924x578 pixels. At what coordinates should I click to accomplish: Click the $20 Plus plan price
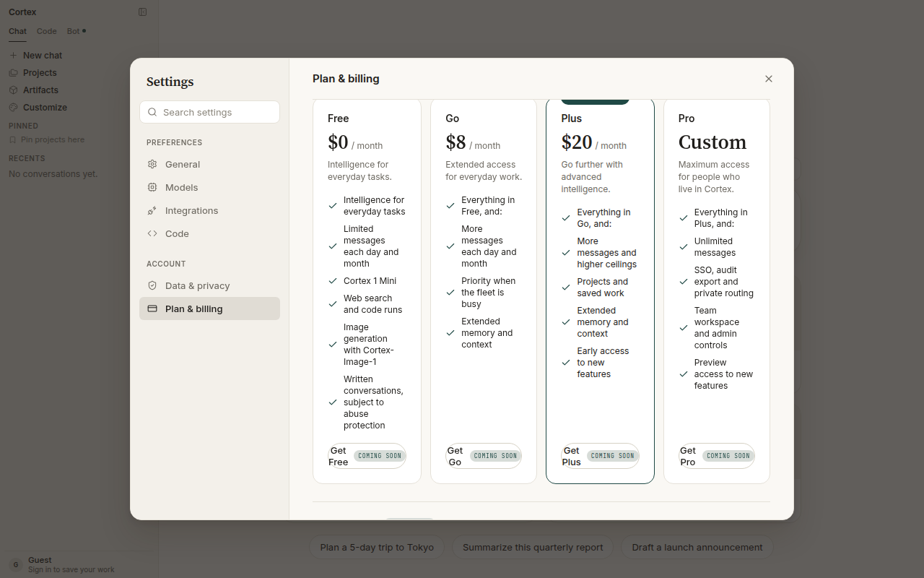(x=577, y=142)
